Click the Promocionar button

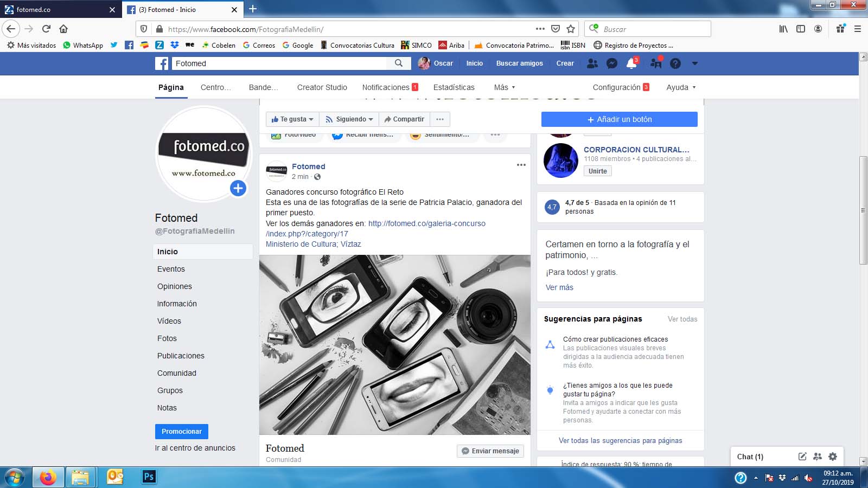181,432
